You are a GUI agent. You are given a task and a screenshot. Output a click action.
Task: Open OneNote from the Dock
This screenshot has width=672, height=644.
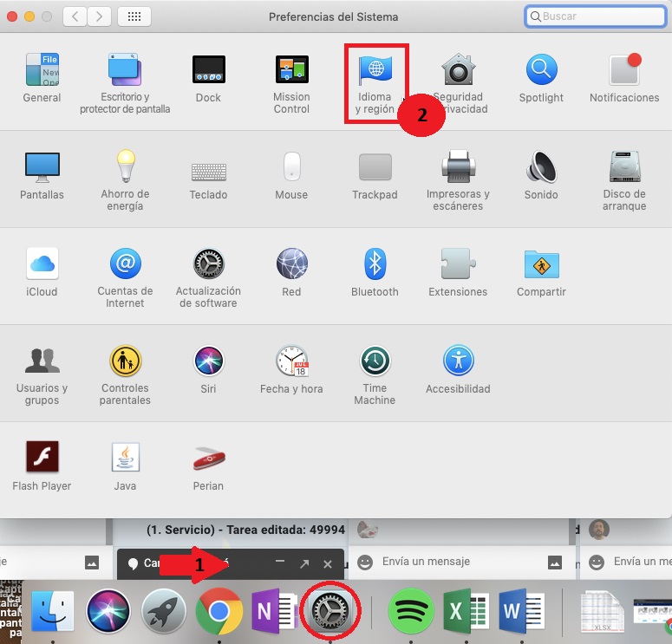coord(274,611)
